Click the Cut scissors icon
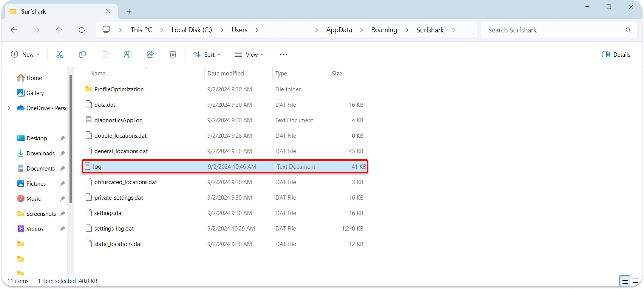 tap(59, 55)
